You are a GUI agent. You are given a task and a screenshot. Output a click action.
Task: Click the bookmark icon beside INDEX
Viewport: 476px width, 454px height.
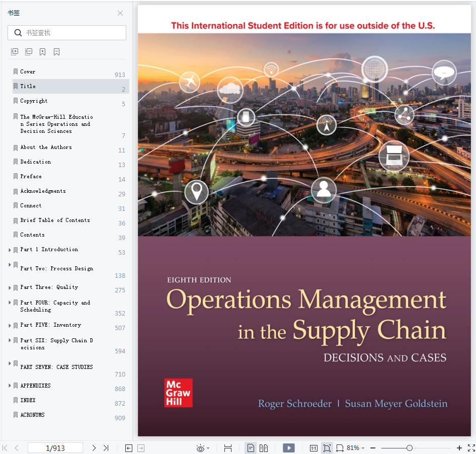16,400
